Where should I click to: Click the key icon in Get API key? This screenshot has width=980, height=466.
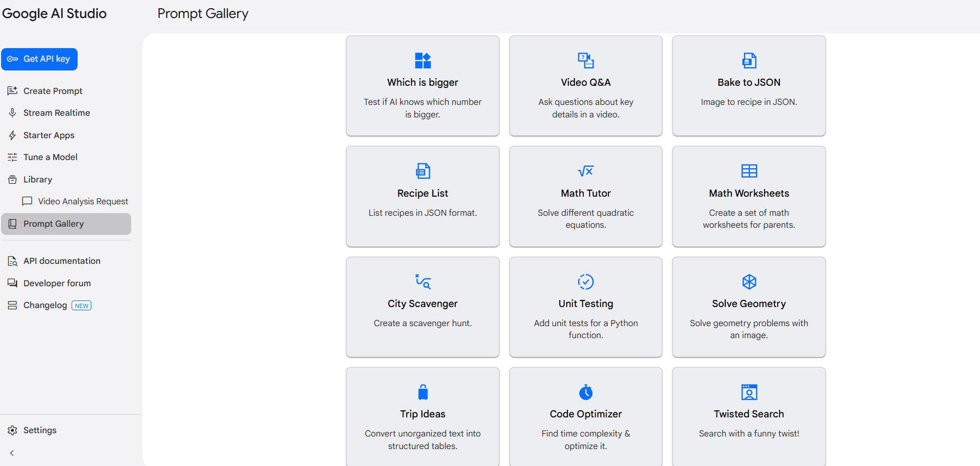click(13, 59)
